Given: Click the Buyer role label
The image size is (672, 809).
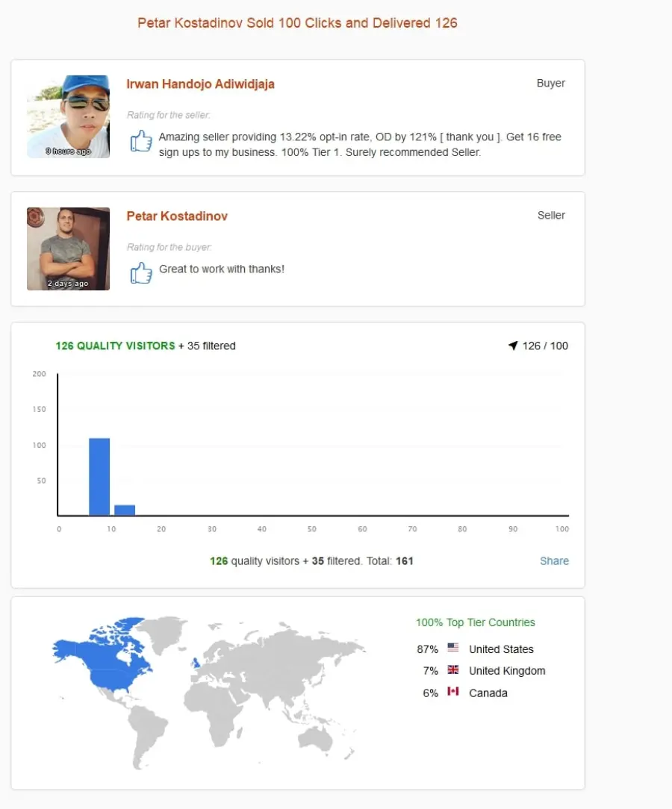Looking at the screenshot, I should (x=551, y=83).
